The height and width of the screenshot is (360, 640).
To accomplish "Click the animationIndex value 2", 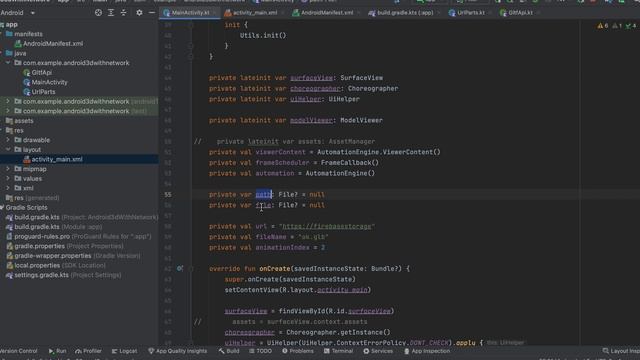I will pos(323,247).
